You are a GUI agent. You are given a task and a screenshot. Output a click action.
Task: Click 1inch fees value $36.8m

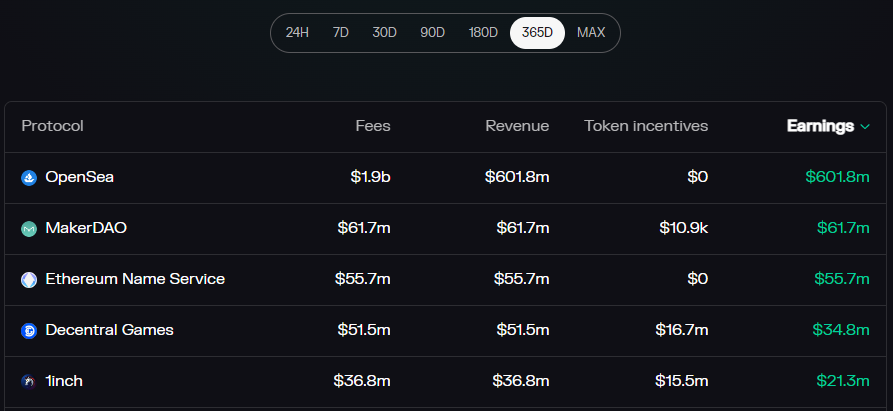click(x=362, y=381)
